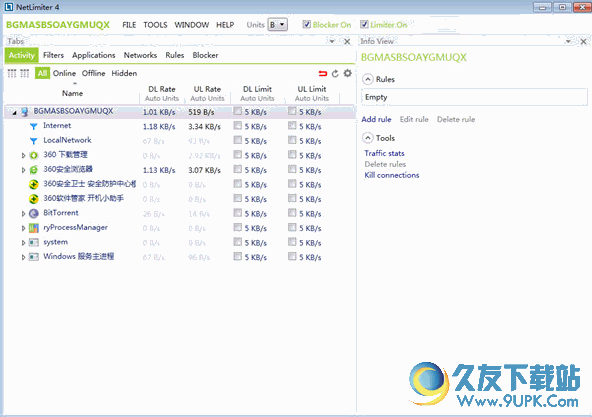The image size is (592, 417).
Task: Switch to the Applications tab
Action: 94,55
